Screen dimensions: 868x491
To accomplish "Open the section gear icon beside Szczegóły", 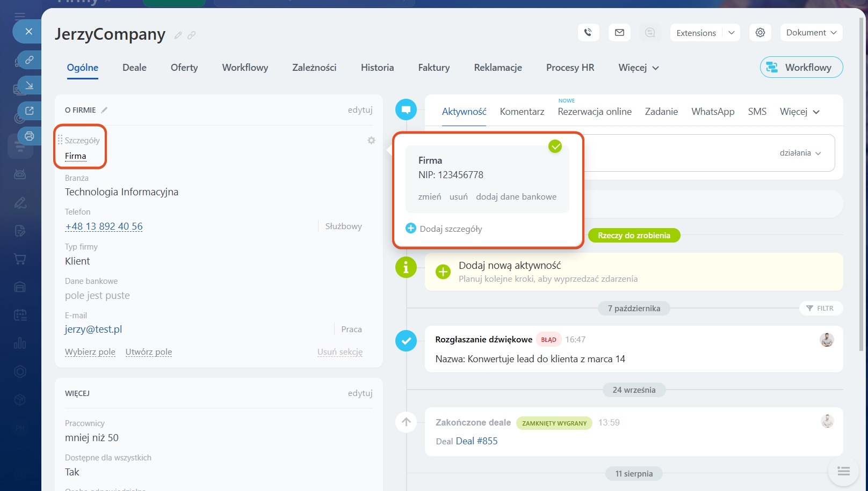I will (371, 141).
